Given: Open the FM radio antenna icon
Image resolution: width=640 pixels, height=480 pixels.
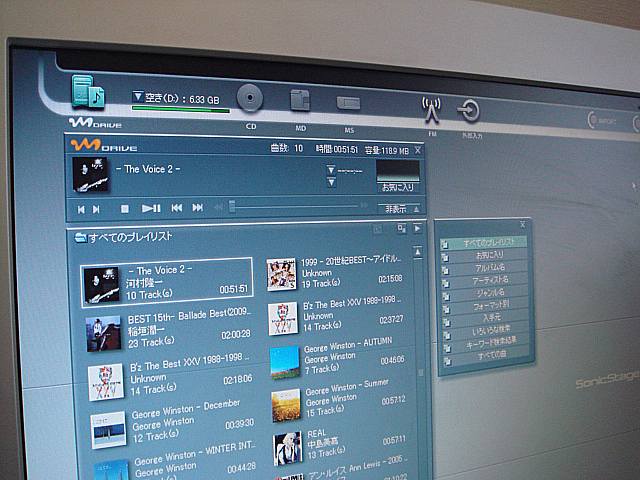Looking at the screenshot, I should pos(431,110).
